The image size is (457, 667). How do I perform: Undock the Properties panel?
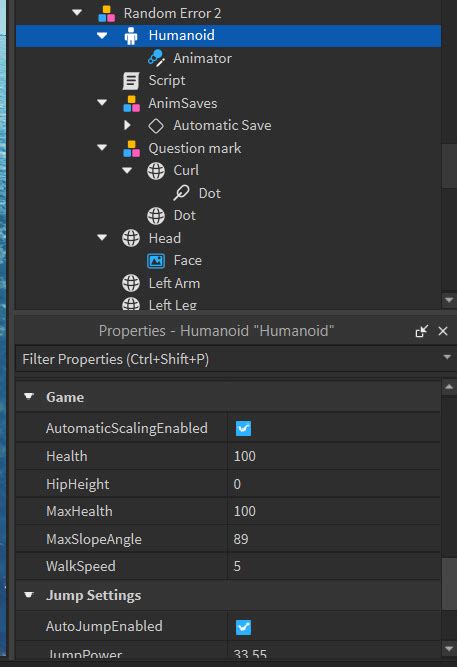(x=421, y=331)
